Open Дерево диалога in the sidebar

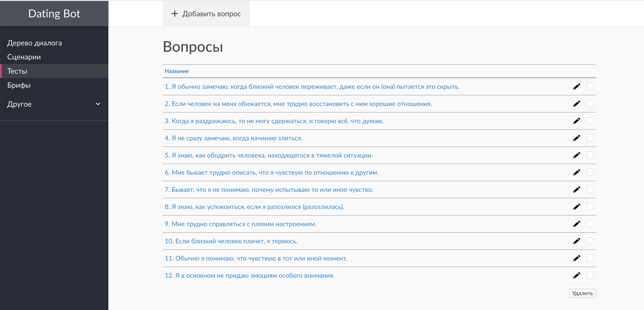point(35,43)
